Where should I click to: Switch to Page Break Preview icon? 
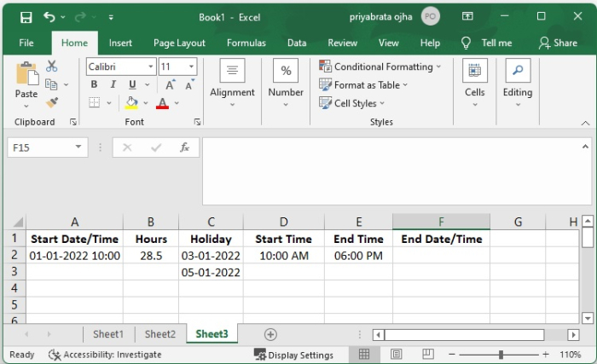click(428, 355)
